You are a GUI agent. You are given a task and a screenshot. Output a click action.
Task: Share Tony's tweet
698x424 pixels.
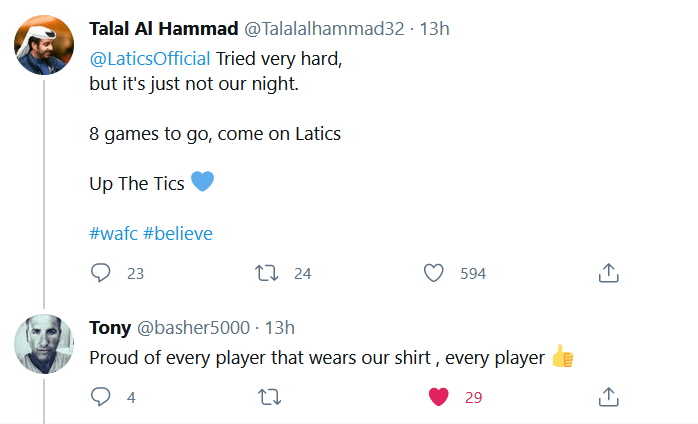(608, 397)
